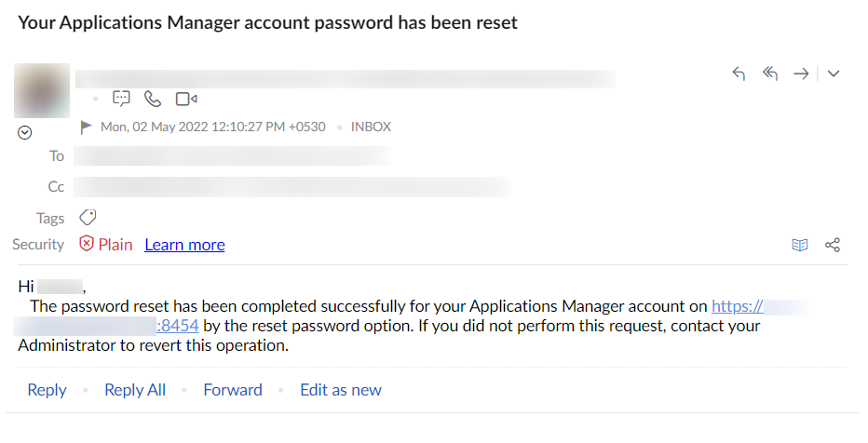868x443 pixels.
Task: Open reader view with the book icon
Action: click(799, 245)
